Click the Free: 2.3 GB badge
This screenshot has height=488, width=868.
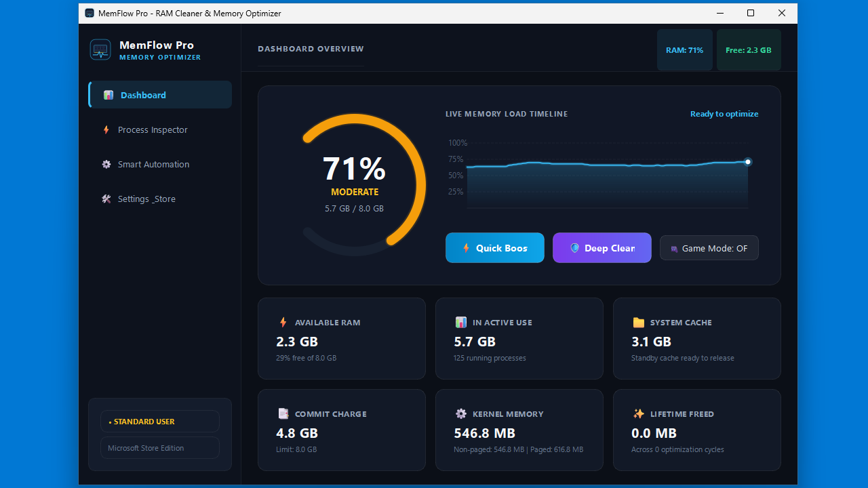pos(749,49)
